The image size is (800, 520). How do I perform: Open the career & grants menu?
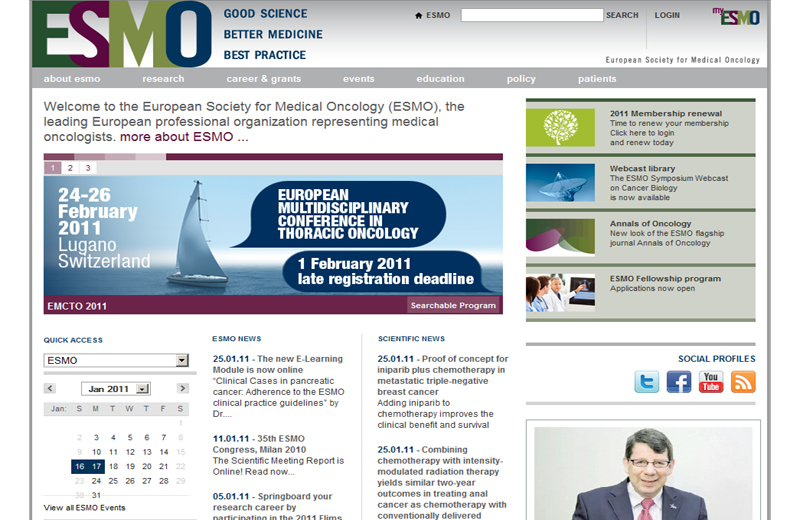pos(264,79)
